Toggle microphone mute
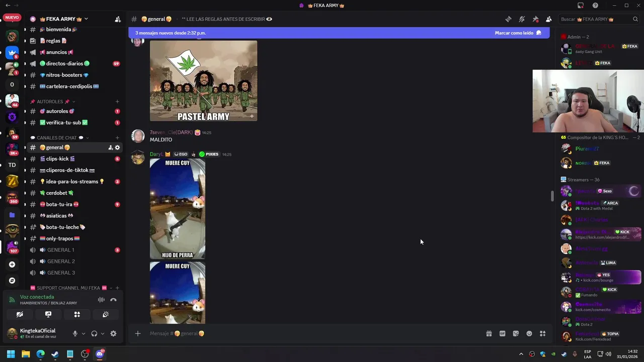The width and height of the screenshot is (644, 362). pos(75,333)
